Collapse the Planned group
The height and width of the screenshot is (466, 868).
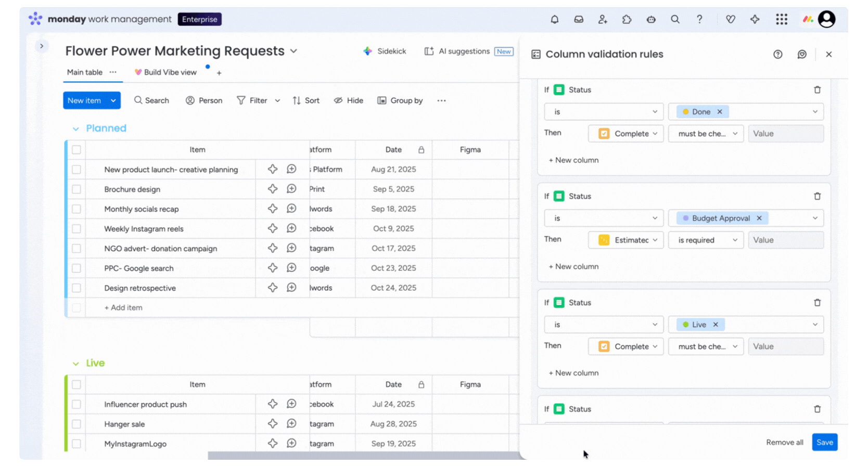(x=76, y=129)
